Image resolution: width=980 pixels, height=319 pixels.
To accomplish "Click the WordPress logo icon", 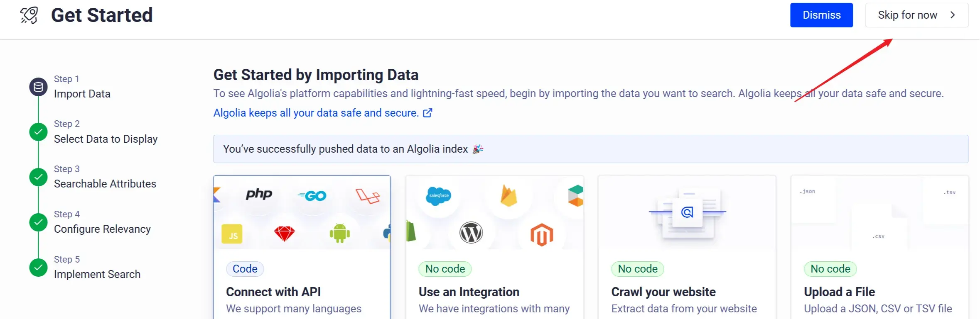I will (471, 233).
